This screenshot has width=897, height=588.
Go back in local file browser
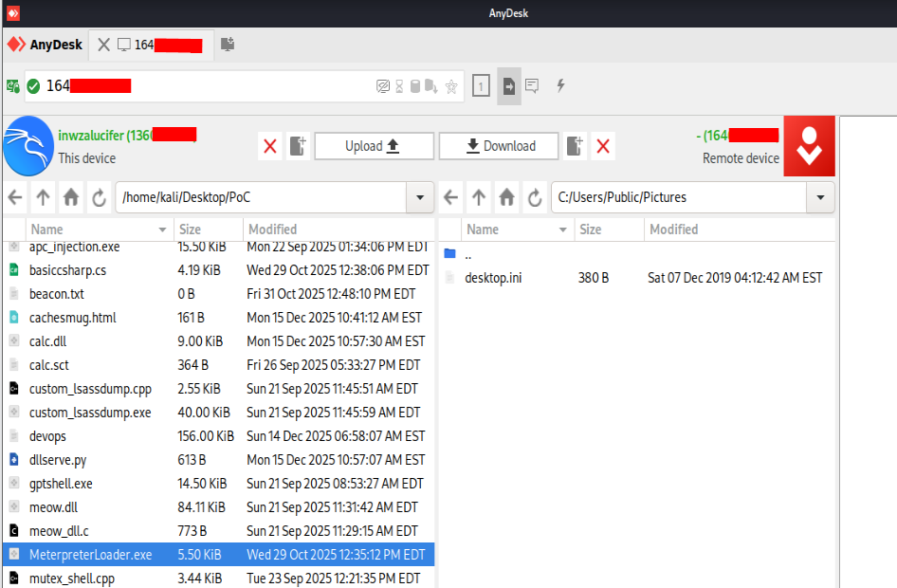pyautogui.click(x=15, y=198)
